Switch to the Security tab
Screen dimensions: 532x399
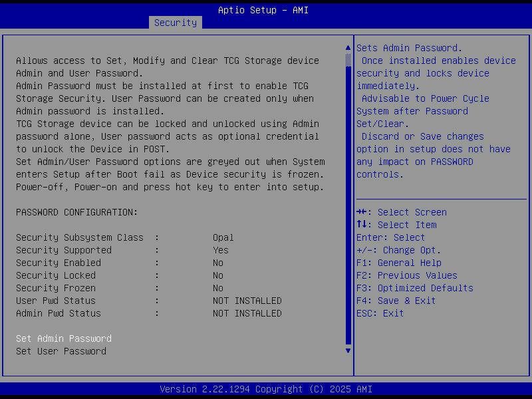tap(175, 22)
